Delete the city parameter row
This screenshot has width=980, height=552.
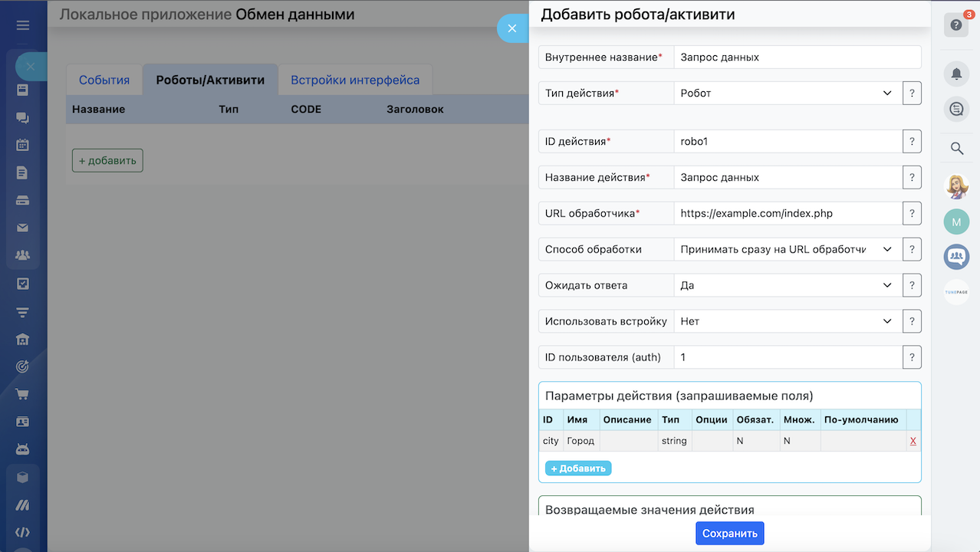coord(913,441)
